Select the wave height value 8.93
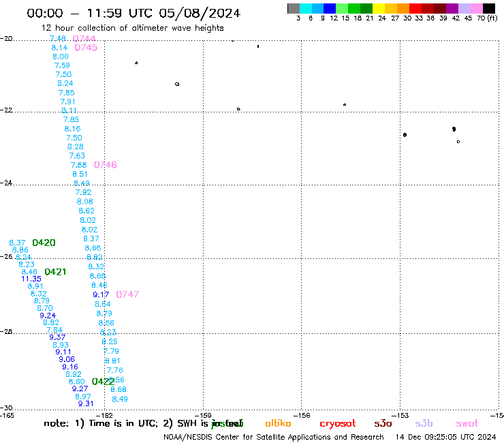The image size is (504, 443). point(61,345)
